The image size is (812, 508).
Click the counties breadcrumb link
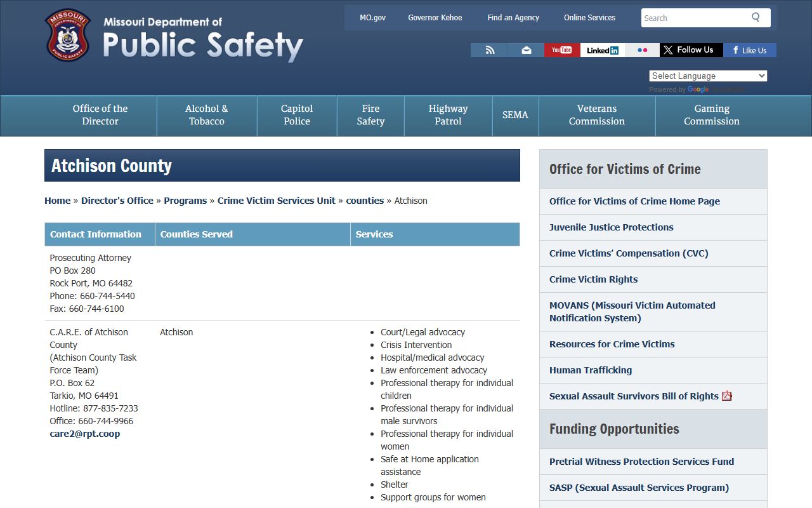[x=365, y=201]
